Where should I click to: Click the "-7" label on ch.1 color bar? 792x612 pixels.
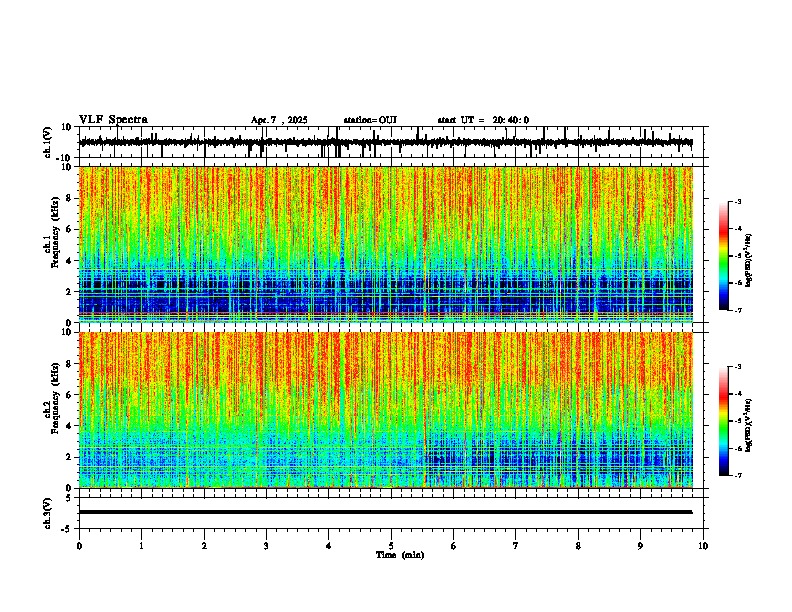pos(737,310)
